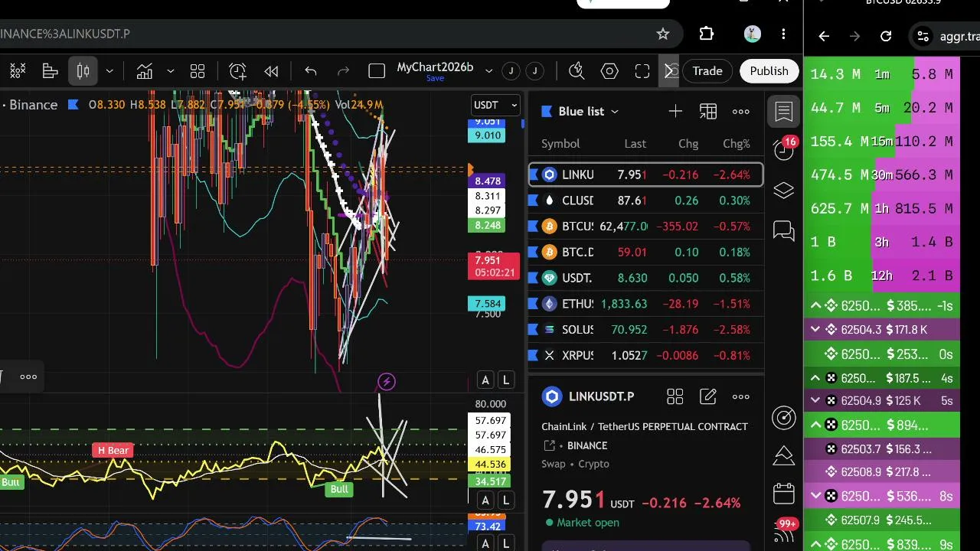Redo the chart action

pyautogui.click(x=344, y=71)
